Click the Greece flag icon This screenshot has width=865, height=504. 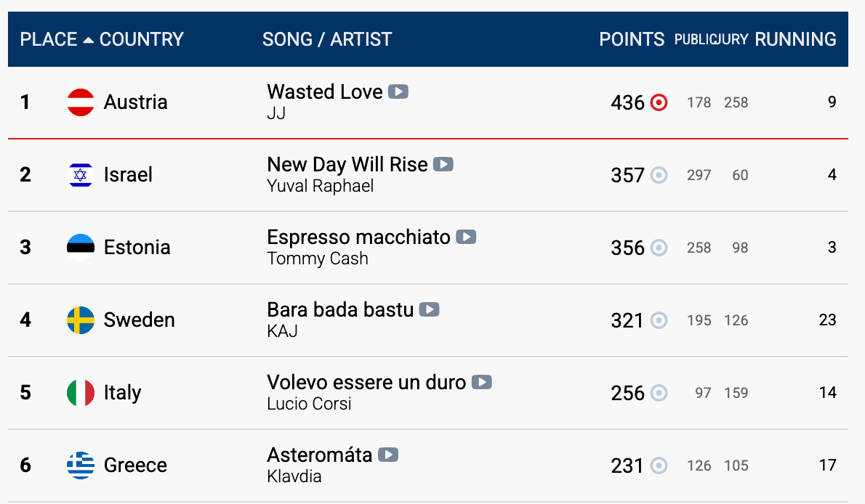pos(81,466)
